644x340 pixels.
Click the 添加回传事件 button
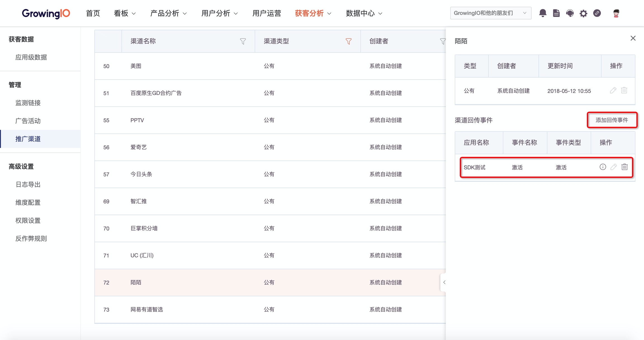click(x=612, y=120)
